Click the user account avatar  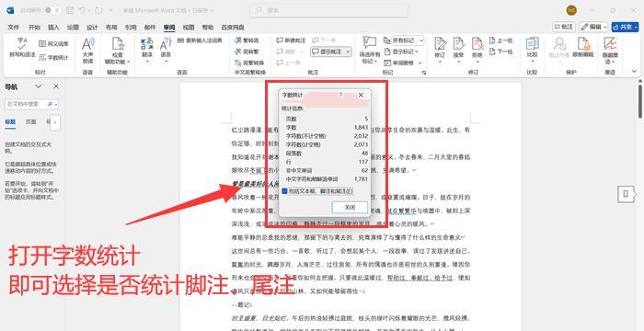point(571,10)
